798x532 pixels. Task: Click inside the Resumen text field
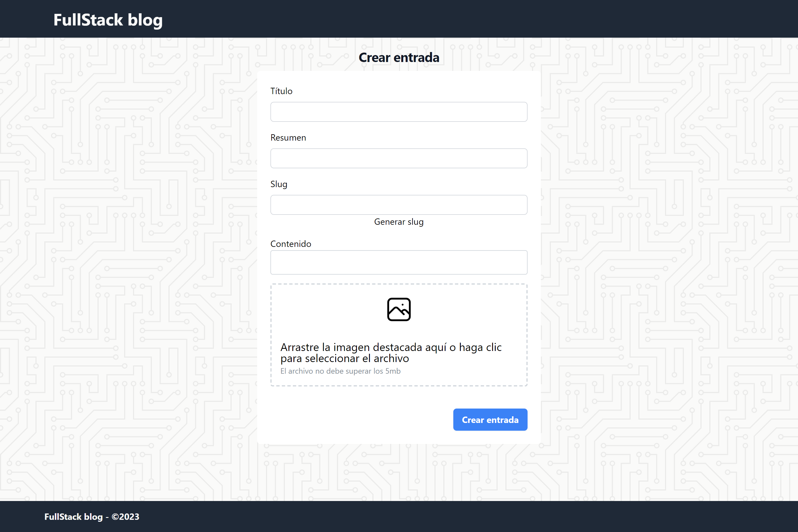pos(399,158)
